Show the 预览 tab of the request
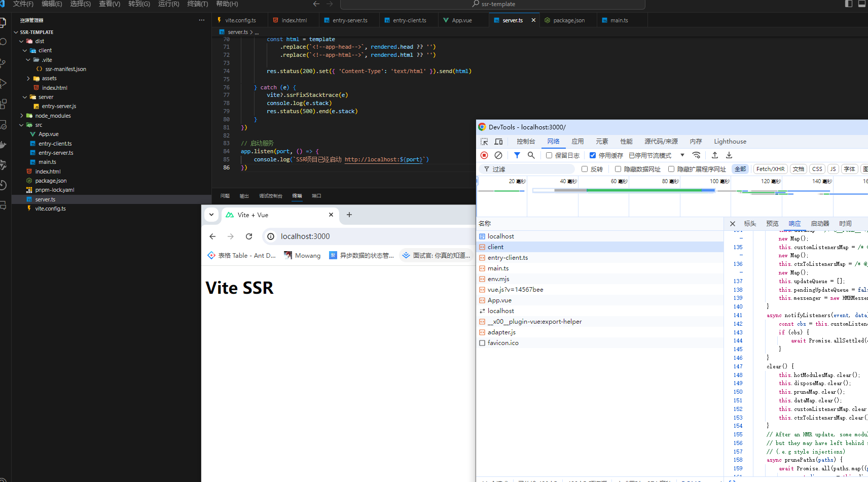This screenshot has height=482, width=868. click(772, 224)
